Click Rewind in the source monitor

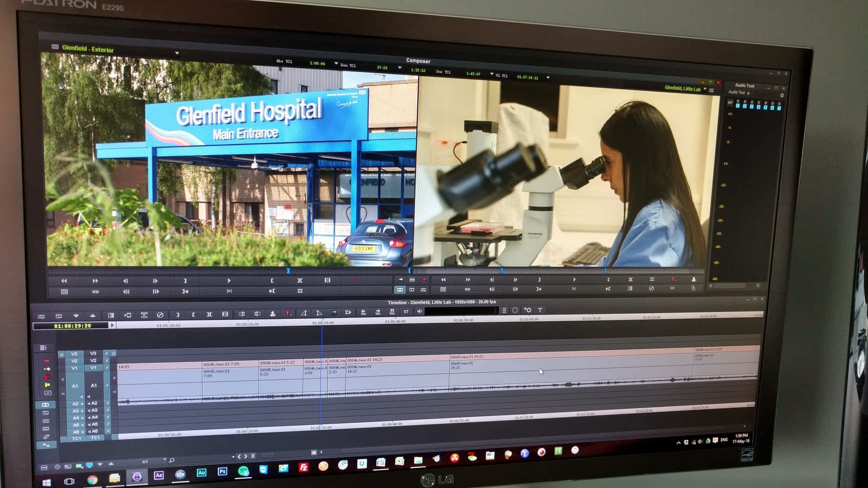click(x=64, y=281)
